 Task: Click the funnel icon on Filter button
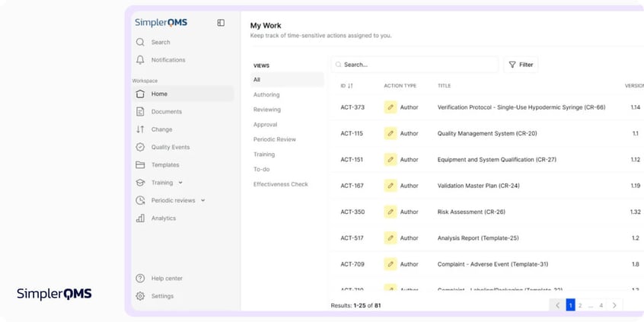pyautogui.click(x=512, y=65)
